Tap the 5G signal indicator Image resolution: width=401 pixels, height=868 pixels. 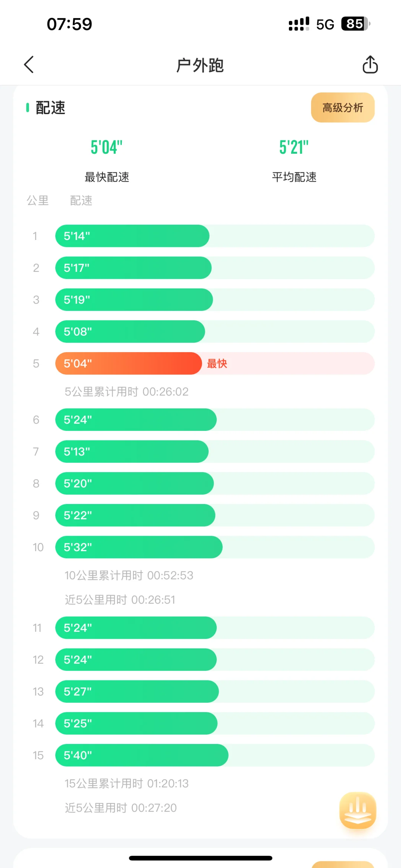click(325, 25)
